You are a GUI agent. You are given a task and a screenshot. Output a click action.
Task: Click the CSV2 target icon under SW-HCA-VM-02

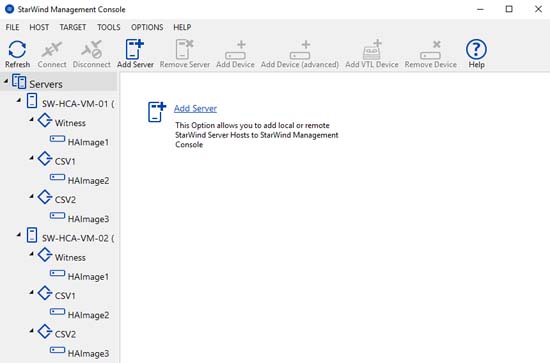coord(45,331)
